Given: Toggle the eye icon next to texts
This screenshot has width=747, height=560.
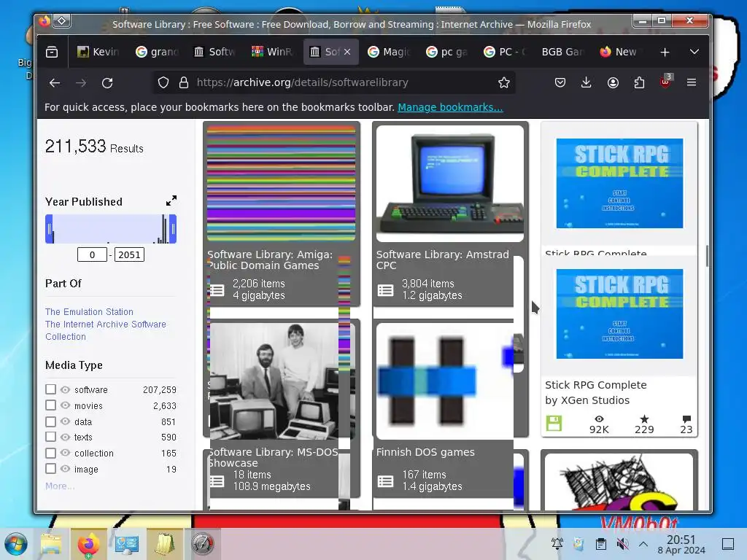Looking at the screenshot, I should [65, 437].
